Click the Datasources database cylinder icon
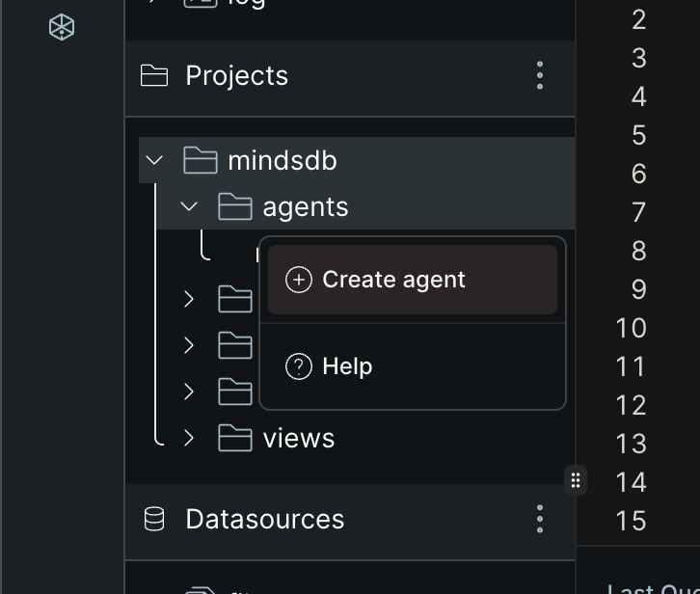700x594 pixels. (x=154, y=519)
